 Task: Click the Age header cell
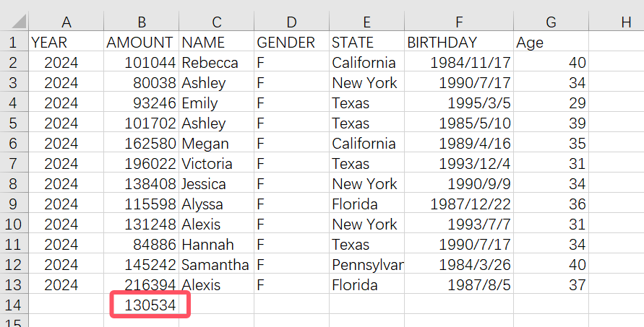[551, 43]
